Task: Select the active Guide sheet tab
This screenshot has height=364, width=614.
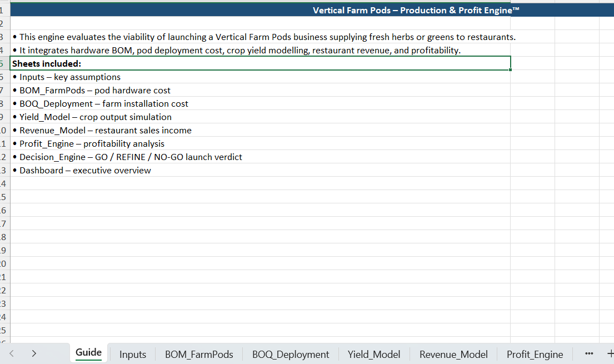Action: pyautogui.click(x=88, y=353)
